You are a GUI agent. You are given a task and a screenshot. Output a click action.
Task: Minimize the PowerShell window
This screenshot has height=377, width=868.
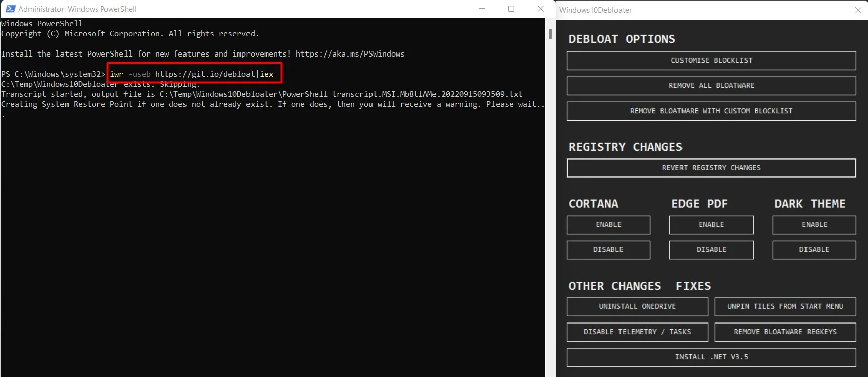[482, 9]
